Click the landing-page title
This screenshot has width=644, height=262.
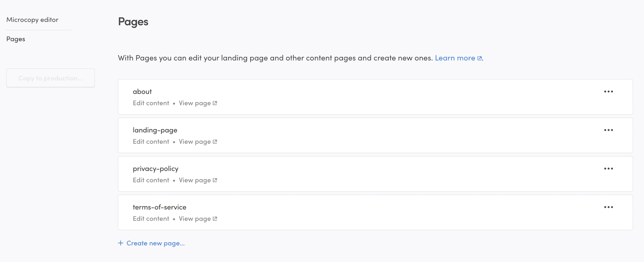point(155,130)
